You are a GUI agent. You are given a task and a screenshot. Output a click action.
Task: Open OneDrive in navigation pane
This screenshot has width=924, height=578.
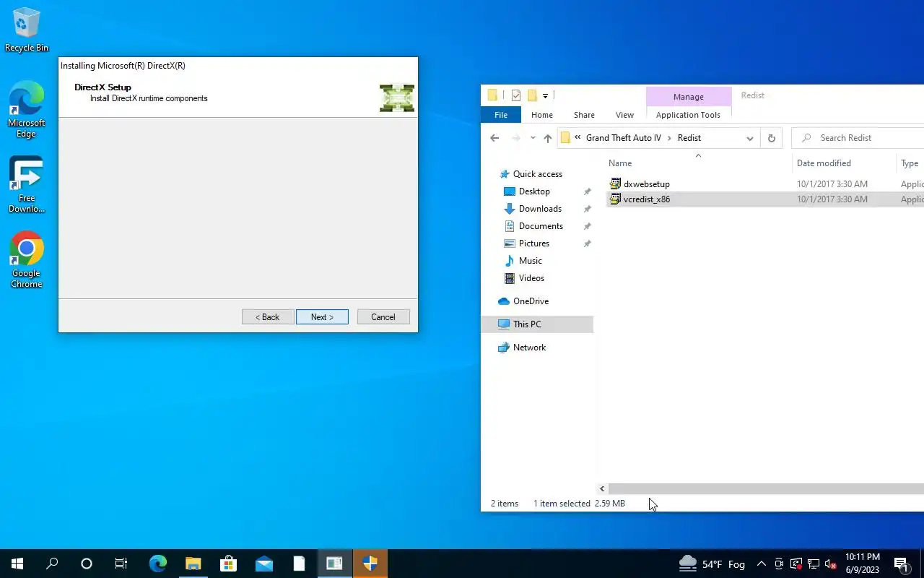point(531,301)
